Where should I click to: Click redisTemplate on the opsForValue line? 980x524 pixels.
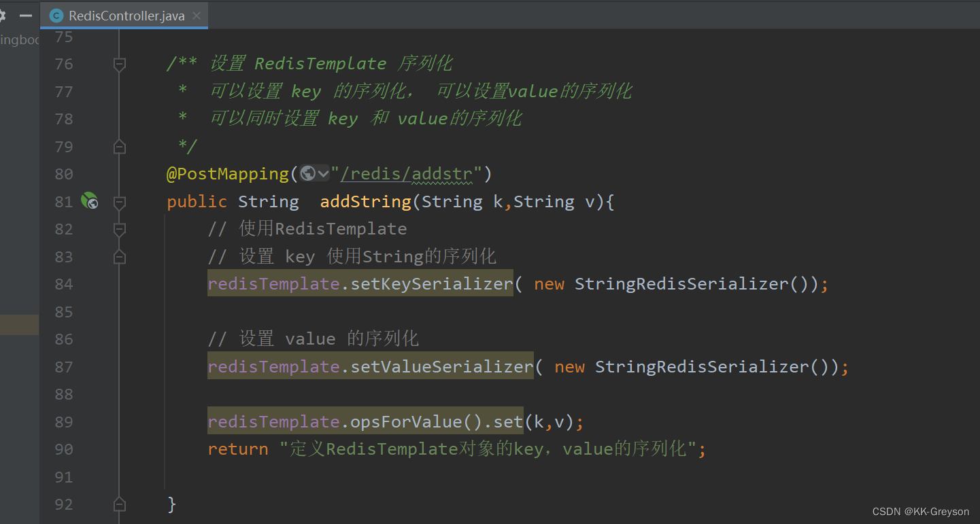[273, 422]
